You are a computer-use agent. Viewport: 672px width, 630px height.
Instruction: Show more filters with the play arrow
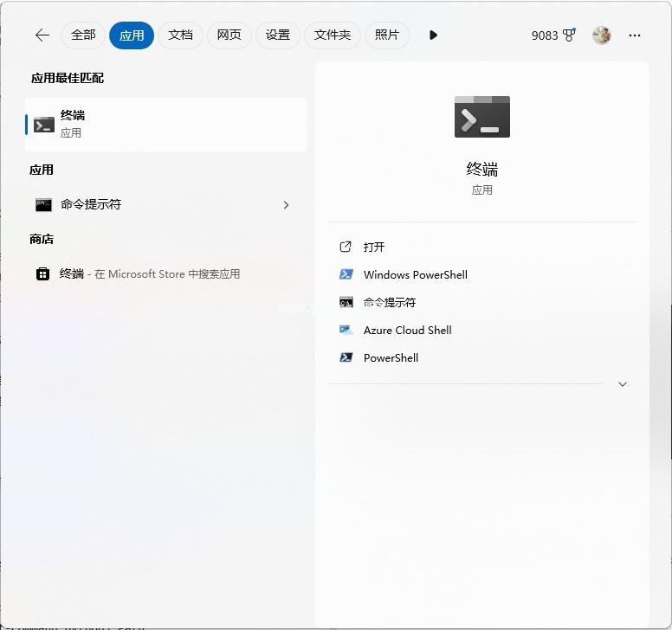433,35
